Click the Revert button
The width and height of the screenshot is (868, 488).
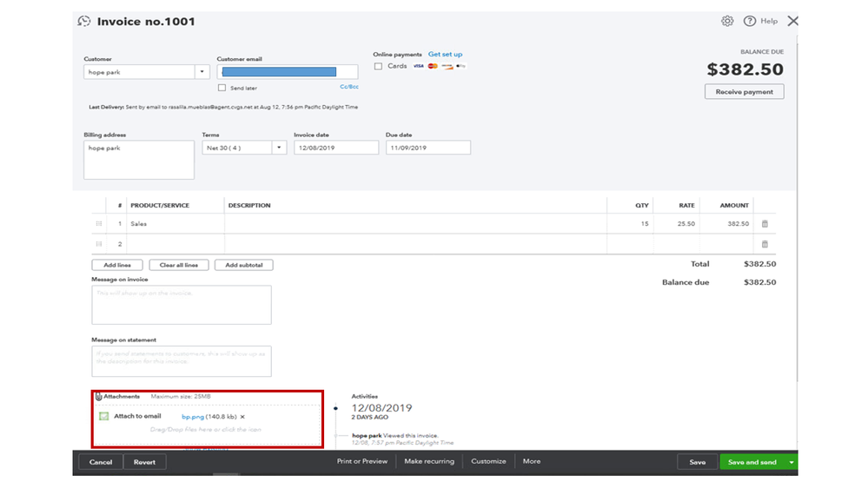coord(144,462)
